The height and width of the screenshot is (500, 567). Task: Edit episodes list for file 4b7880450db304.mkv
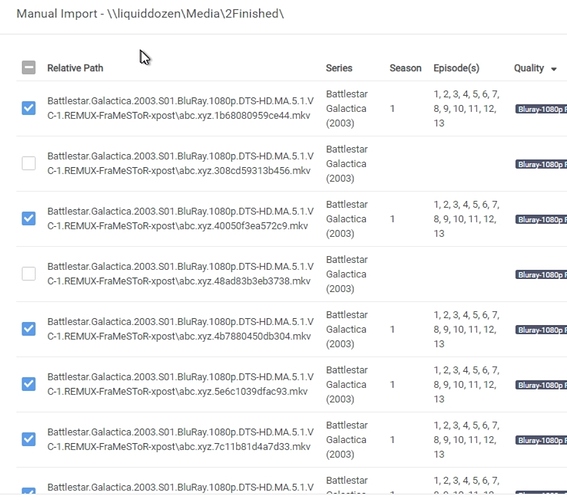[x=466, y=329]
